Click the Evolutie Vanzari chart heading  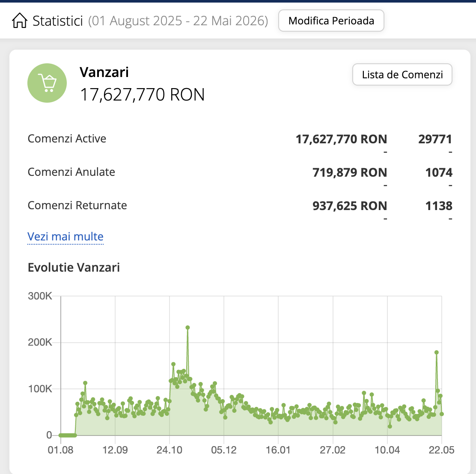click(74, 267)
